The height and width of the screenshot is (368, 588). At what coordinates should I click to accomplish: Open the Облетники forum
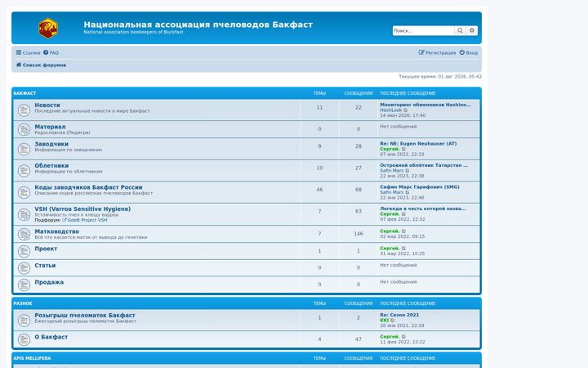51,165
